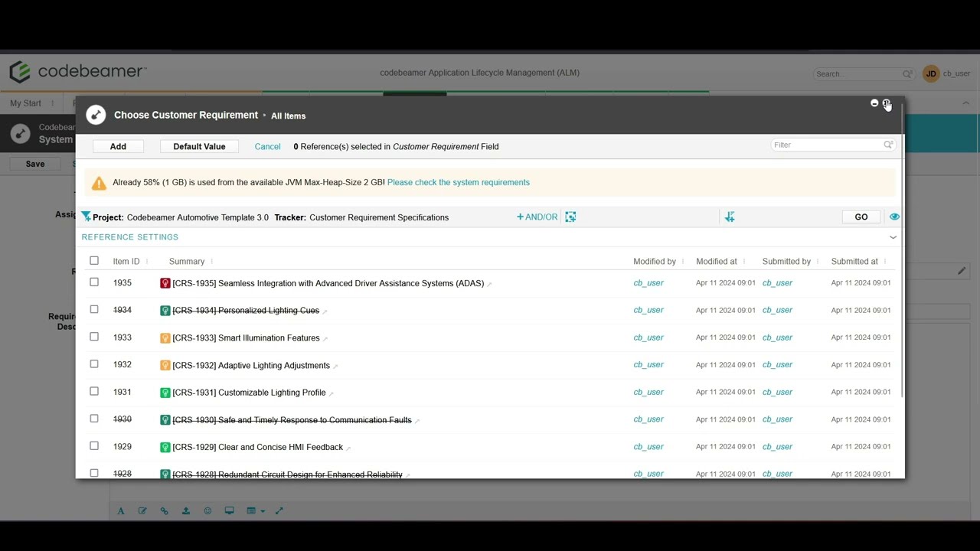The image size is (980, 551).
Task: Open the All Items breadcrumb in dialog title
Action: 288,116
